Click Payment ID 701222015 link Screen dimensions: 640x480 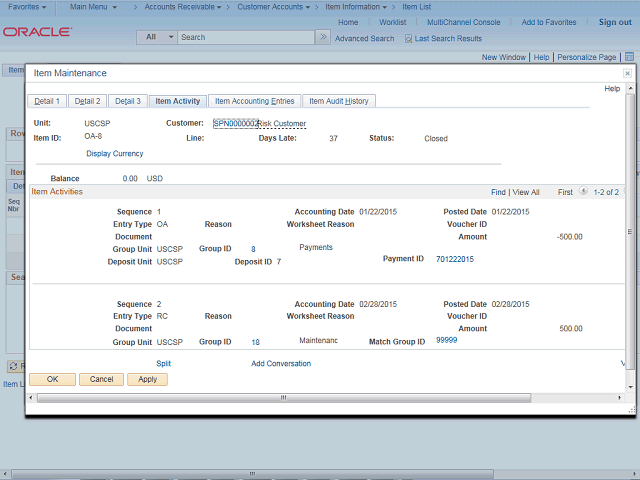[455, 259]
